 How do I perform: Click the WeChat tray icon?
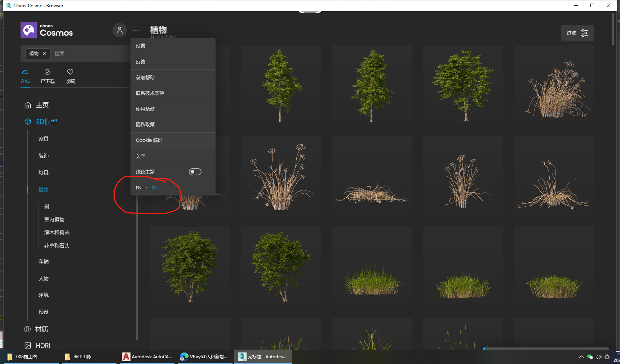pyautogui.click(x=590, y=357)
